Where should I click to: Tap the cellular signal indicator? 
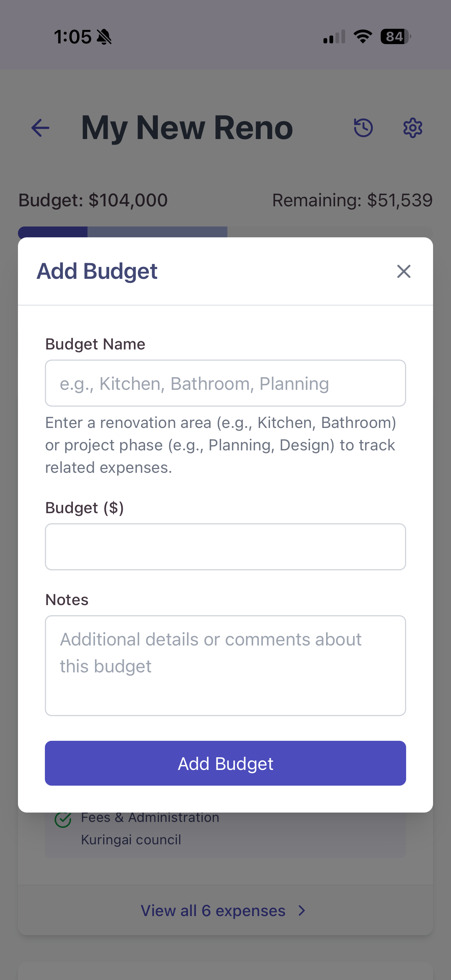(332, 37)
